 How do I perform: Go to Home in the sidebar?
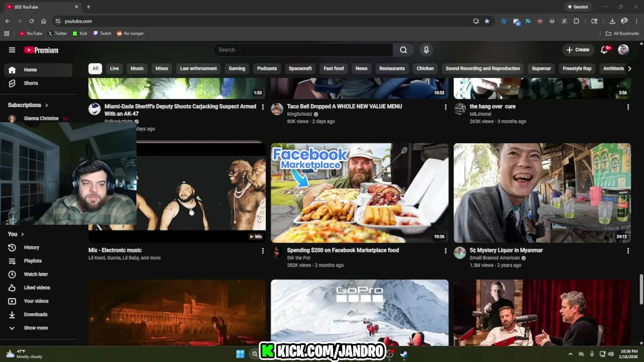pyautogui.click(x=38, y=70)
